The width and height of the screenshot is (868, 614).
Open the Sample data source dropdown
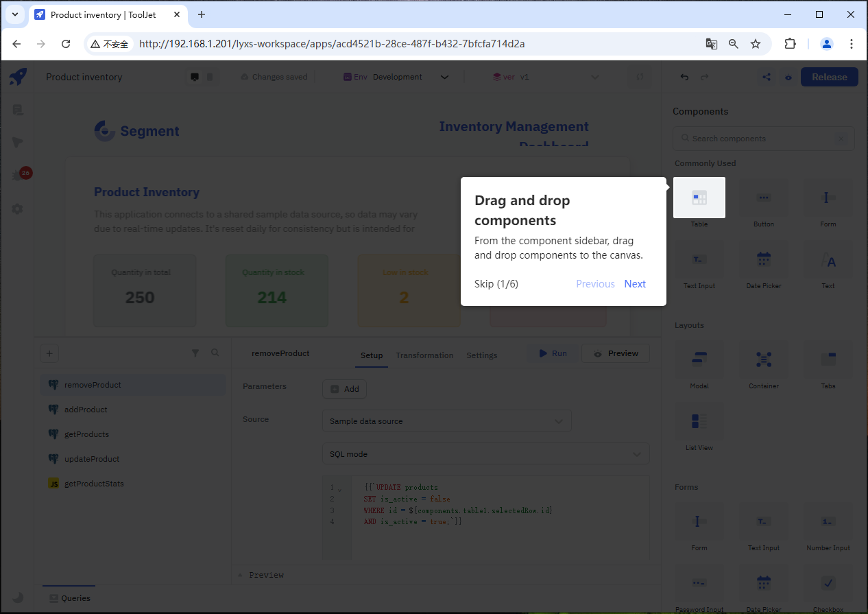pyautogui.click(x=446, y=421)
